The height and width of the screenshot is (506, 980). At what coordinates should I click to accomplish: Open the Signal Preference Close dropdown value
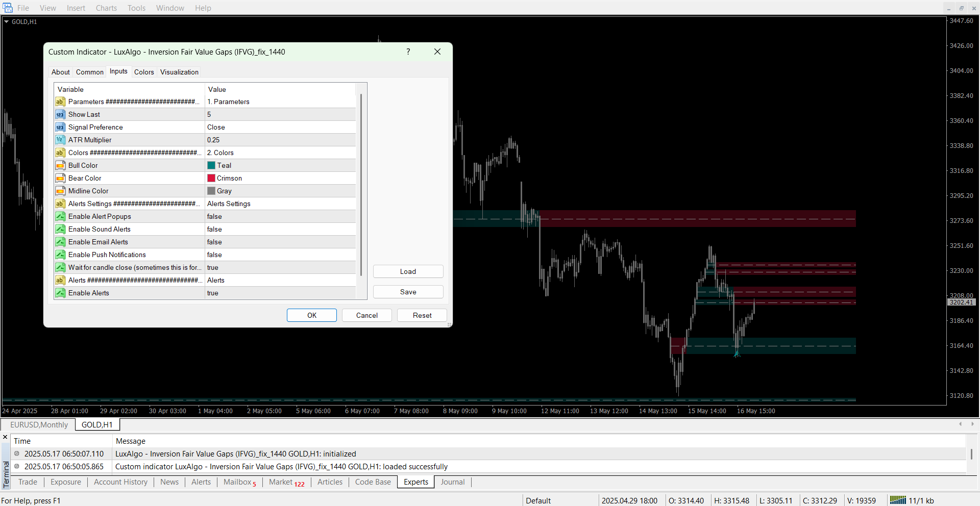coord(280,127)
